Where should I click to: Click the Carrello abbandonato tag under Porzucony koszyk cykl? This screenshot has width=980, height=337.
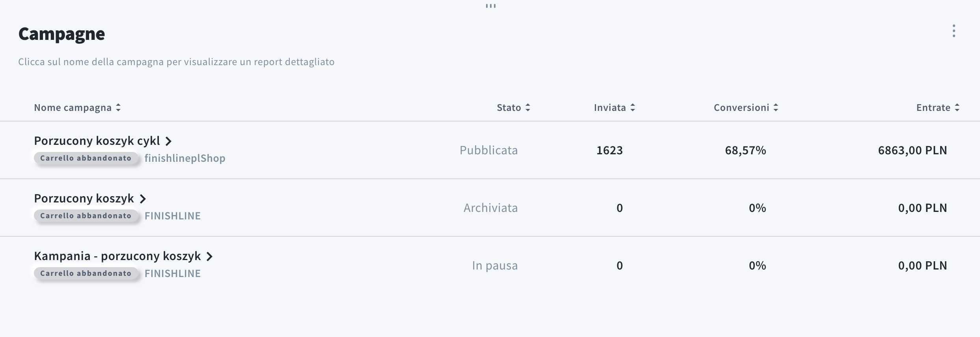(x=86, y=158)
